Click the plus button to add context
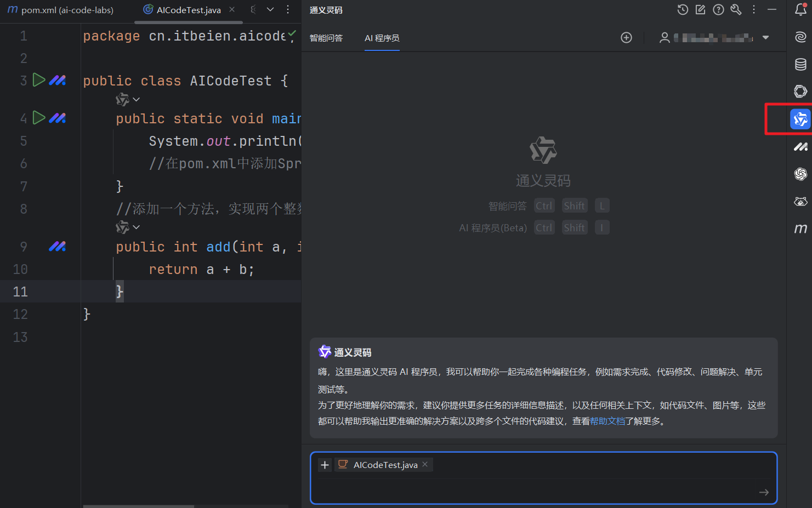Image resolution: width=812 pixels, height=508 pixels. [325, 465]
